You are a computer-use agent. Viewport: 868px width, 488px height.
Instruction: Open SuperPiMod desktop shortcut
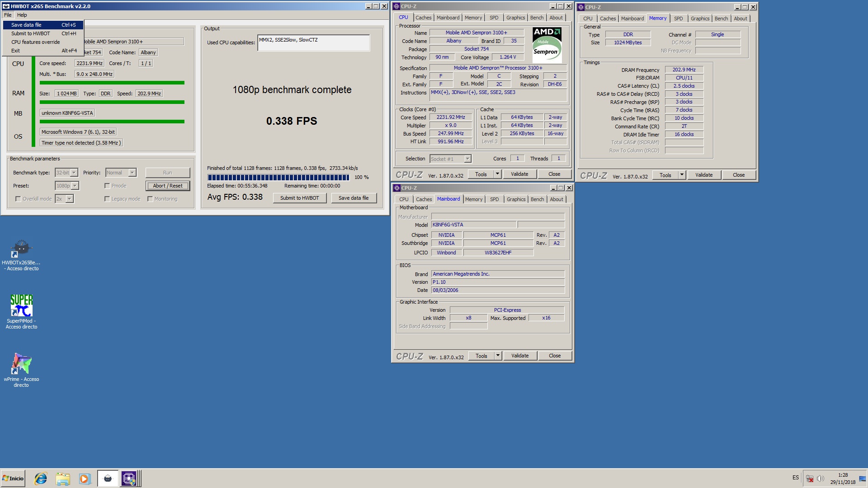21,312
